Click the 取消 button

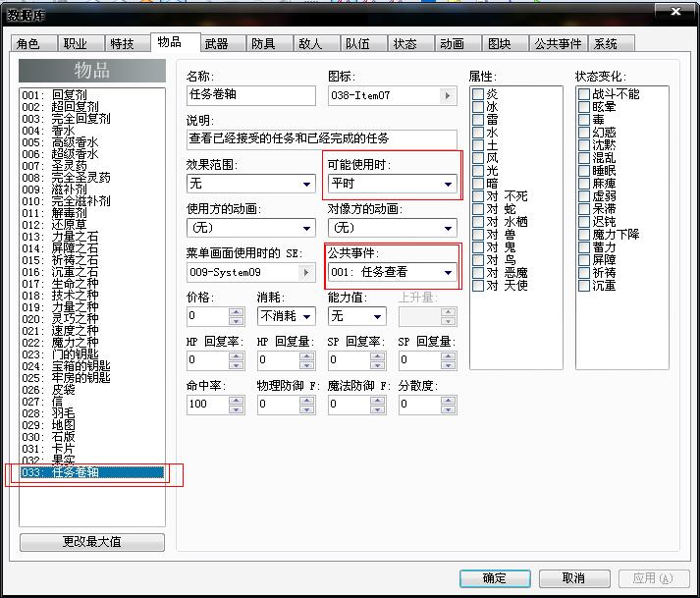coord(574,578)
